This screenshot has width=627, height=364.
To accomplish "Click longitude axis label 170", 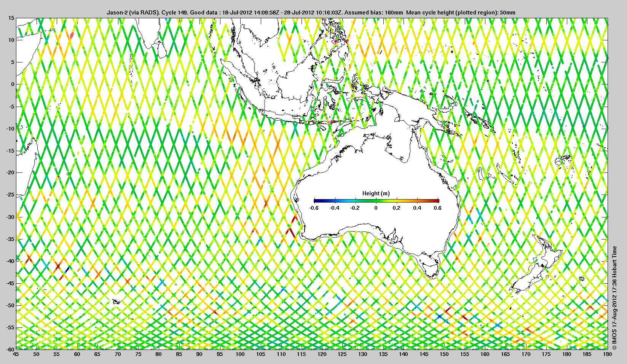I will point(526,354).
